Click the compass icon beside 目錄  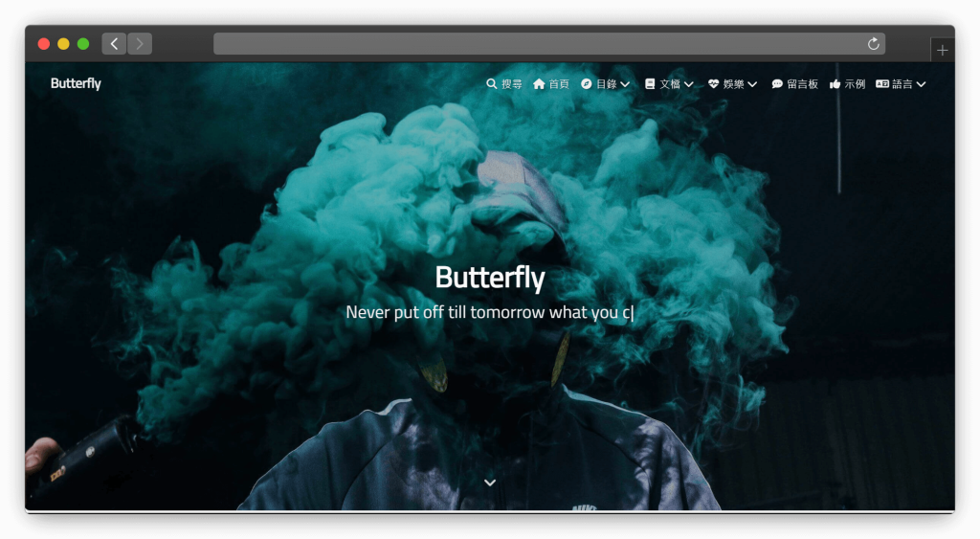click(x=587, y=84)
